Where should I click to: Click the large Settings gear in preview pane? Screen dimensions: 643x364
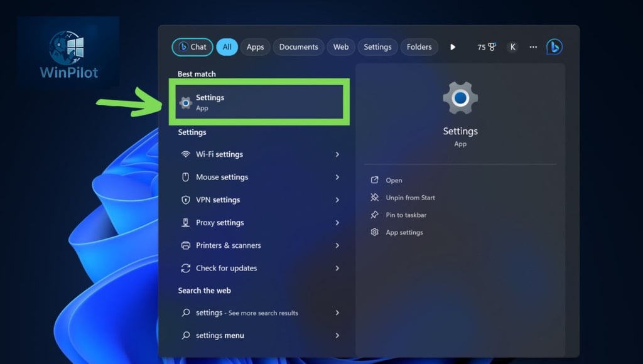click(x=460, y=98)
